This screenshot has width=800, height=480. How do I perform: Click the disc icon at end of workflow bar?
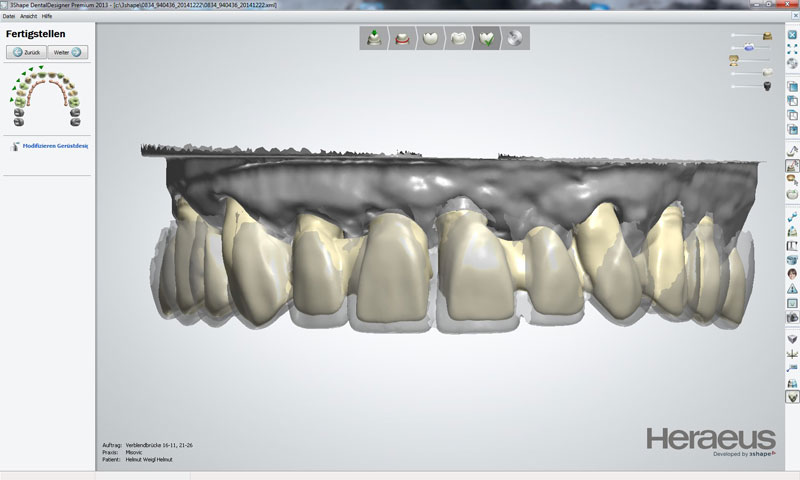[516, 39]
